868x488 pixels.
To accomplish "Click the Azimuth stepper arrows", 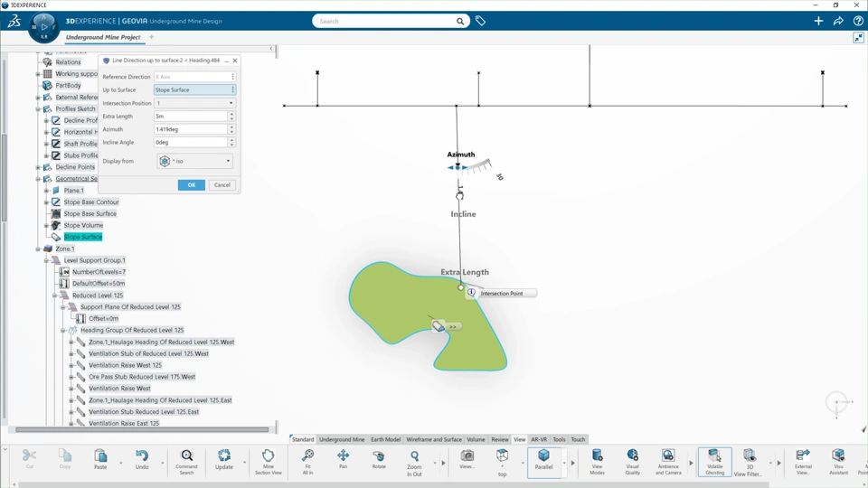I will point(232,129).
